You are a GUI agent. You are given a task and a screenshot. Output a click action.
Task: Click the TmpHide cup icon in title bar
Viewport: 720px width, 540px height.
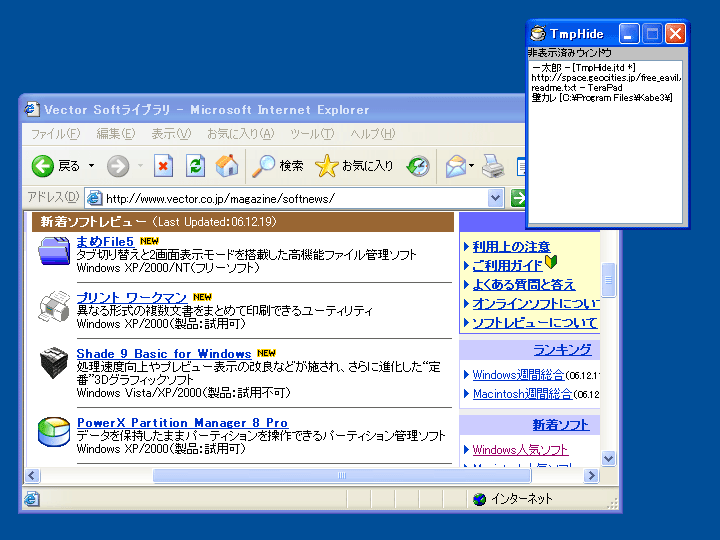tap(538, 34)
